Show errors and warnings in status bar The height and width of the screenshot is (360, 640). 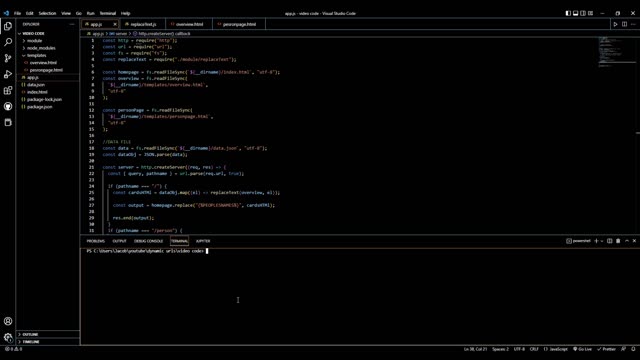point(13,349)
